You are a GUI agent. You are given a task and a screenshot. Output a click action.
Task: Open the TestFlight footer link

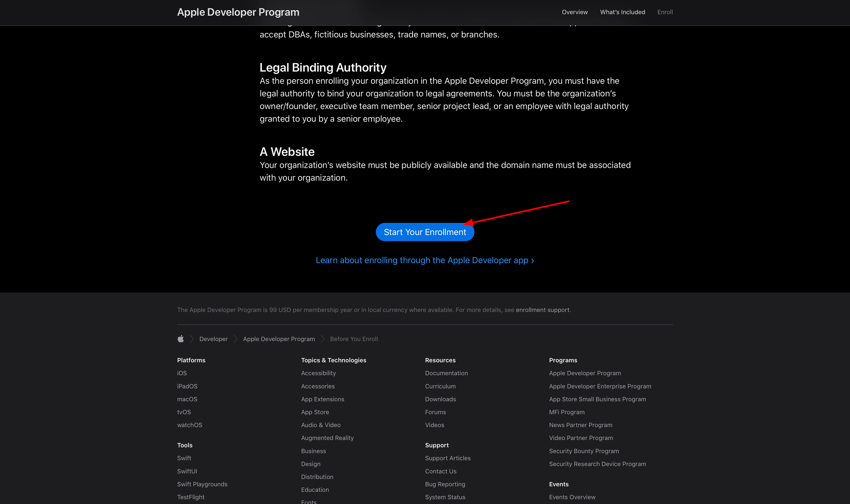191,497
